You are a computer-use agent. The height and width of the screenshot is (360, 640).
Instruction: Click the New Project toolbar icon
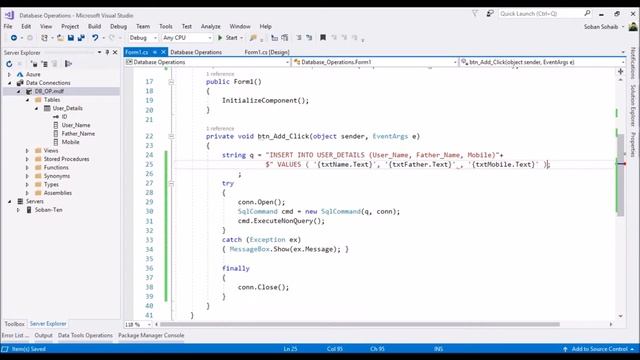[44, 38]
